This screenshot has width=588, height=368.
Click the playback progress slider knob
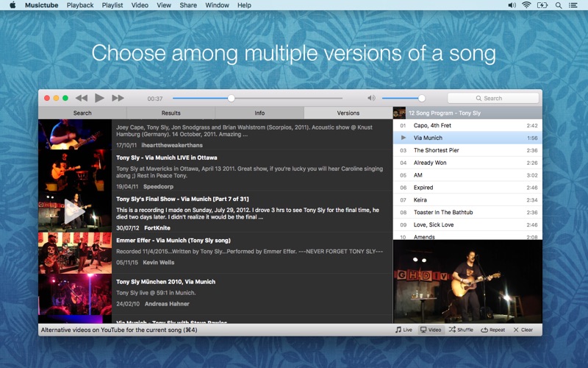point(232,99)
